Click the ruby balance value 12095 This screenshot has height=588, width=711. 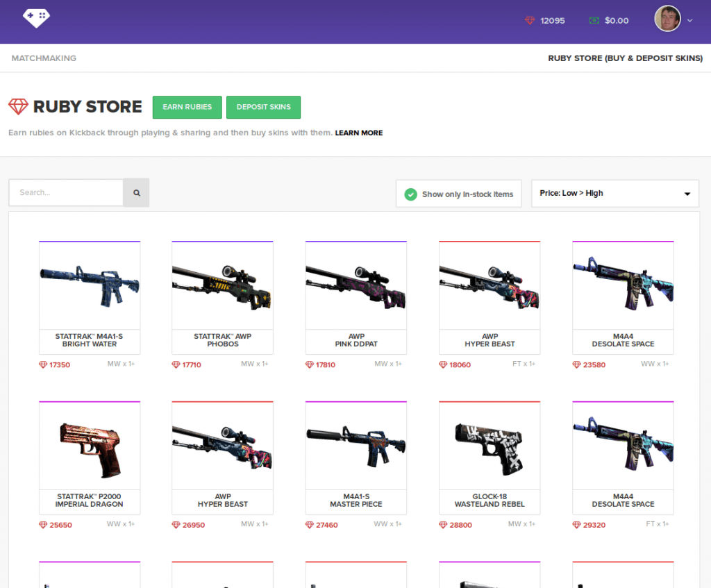[x=552, y=20]
